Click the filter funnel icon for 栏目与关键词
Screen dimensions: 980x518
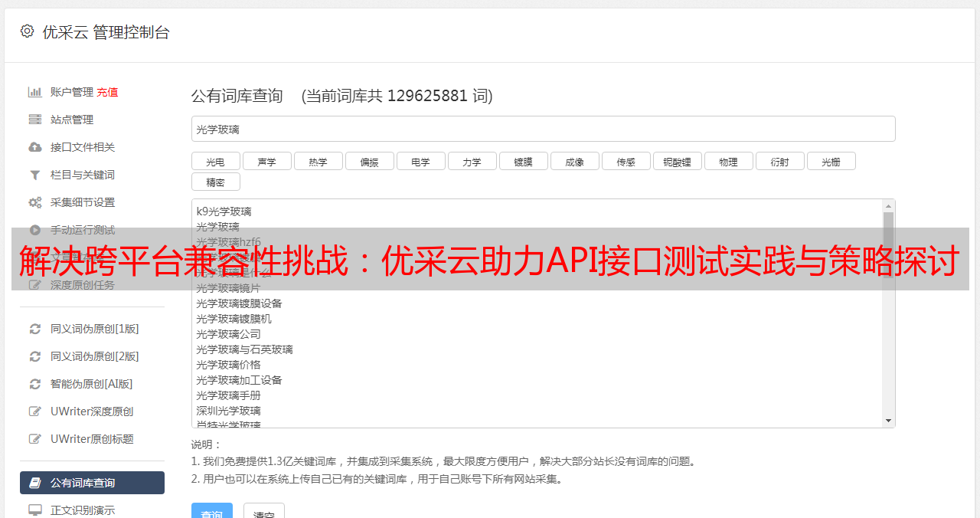pos(35,175)
